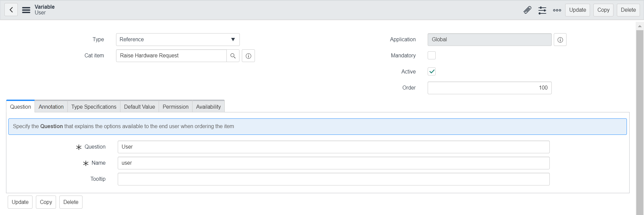Click the empty Tooltip field
The width and height of the screenshot is (644, 215).
coord(334,179)
